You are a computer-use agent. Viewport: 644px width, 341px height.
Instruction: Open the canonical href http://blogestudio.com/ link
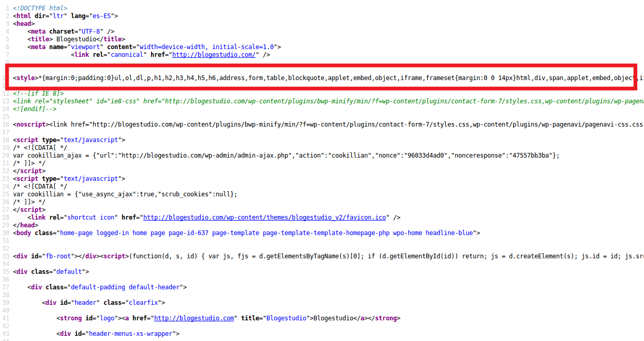[x=214, y=54]
